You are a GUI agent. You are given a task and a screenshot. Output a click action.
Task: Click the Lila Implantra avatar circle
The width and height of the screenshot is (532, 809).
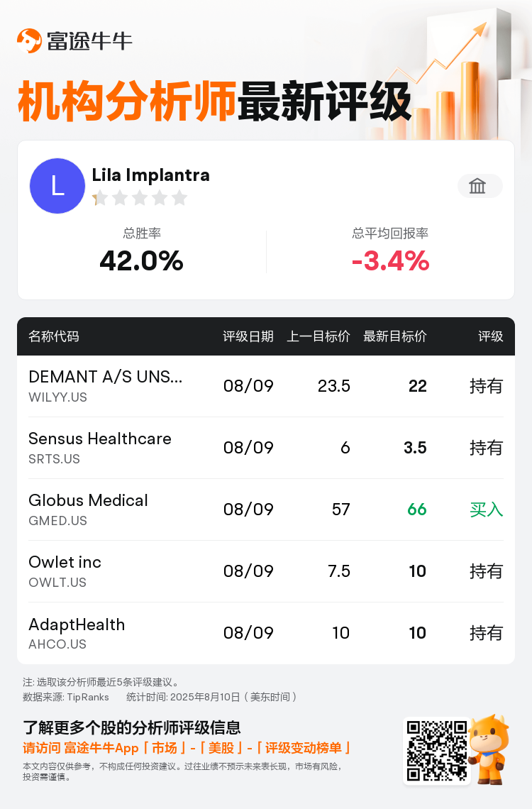pyautogui.click(x=57, y=186)
